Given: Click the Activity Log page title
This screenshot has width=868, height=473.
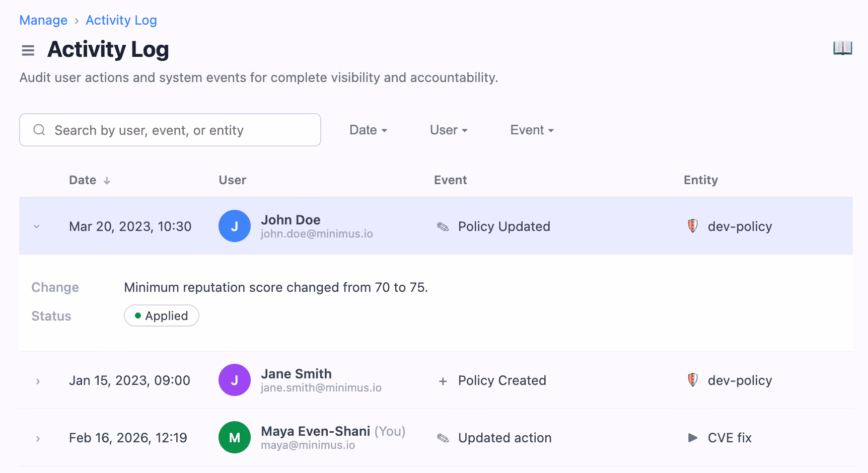Looking at the screenshot, I should 108,49.
